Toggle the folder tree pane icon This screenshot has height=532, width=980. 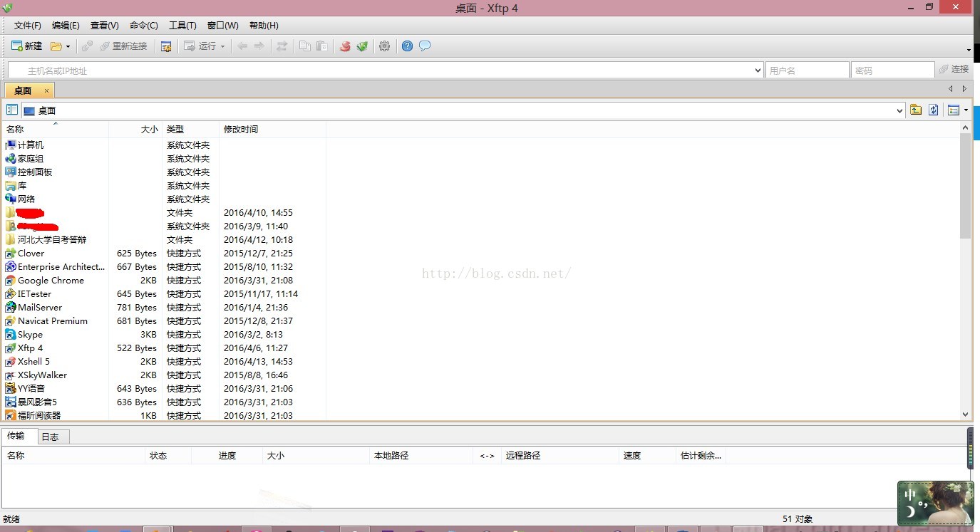click(12, 110)
